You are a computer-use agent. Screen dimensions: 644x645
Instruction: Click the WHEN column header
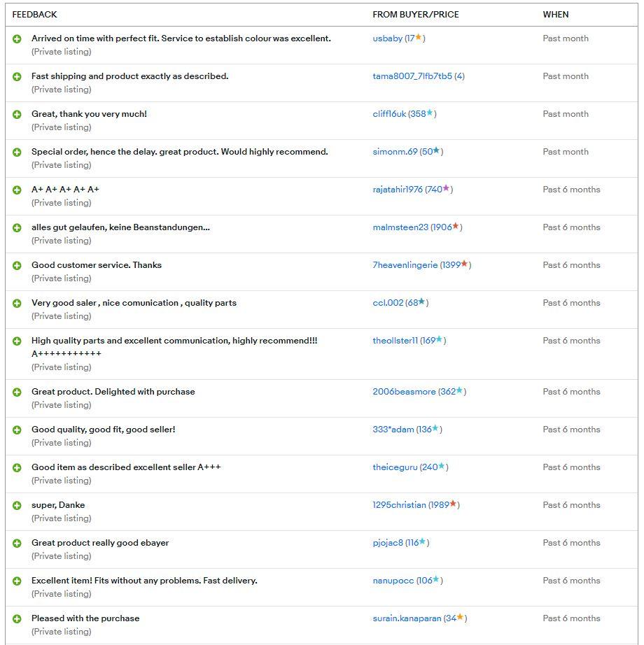coord(556,15)
